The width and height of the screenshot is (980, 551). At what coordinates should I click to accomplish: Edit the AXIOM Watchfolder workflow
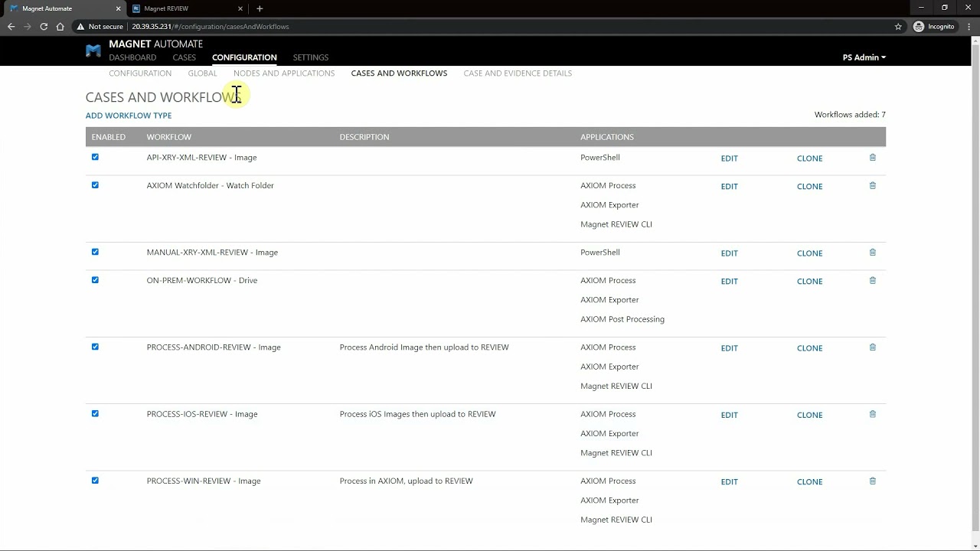coord(729,186)
